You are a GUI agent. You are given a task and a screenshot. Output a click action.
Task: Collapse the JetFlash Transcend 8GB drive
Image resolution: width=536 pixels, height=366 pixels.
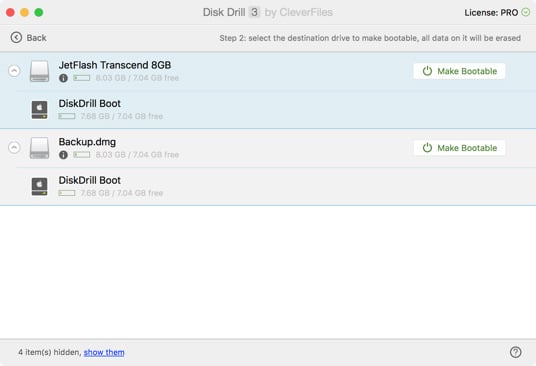(14, 71)
